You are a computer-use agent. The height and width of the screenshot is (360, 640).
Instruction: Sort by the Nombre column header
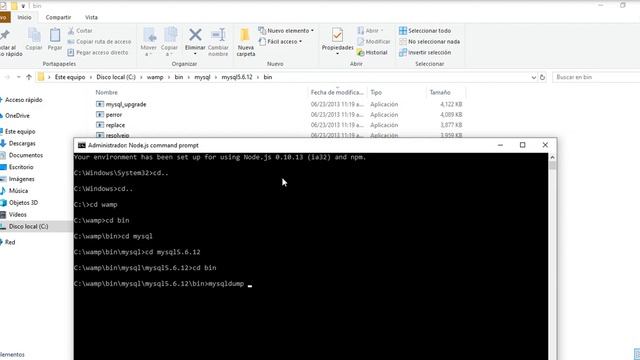pos(107,93)
